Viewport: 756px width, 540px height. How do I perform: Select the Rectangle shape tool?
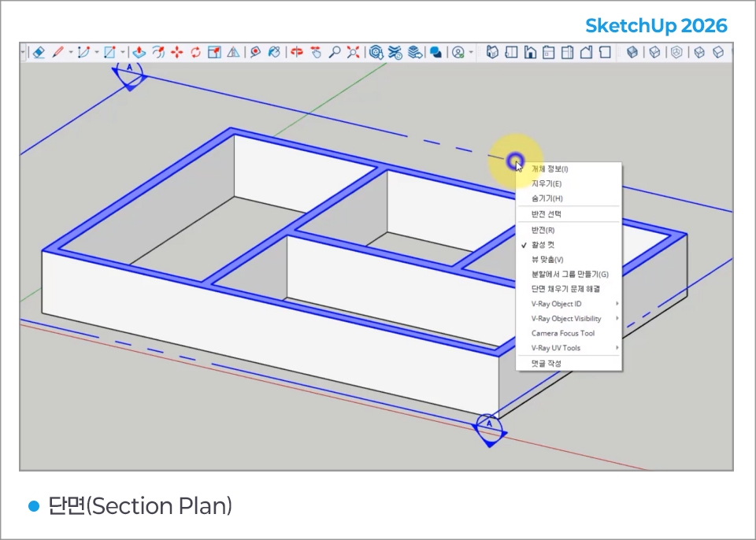[109, 52]
